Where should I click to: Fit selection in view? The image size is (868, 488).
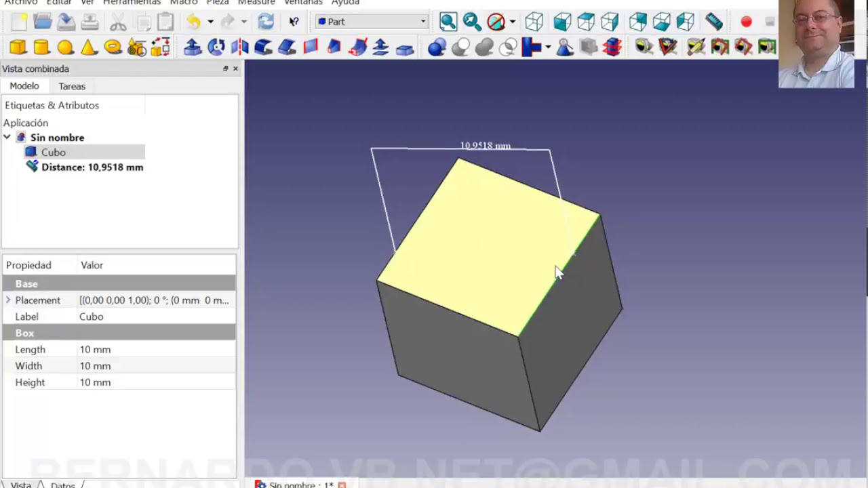click(472, 22)
